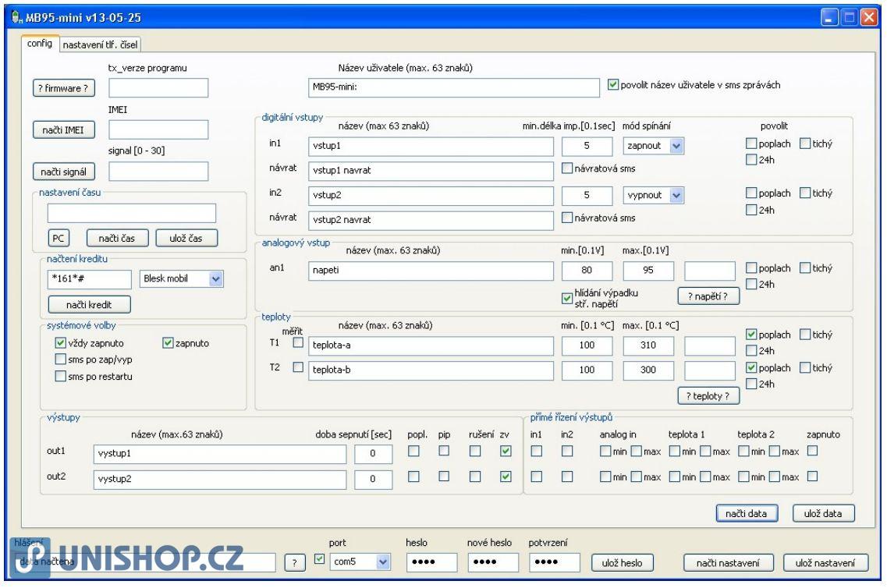Toggle povolit název uživatele v sms zprávách
This screenshot has width=887, height=588.
point(612,84)
